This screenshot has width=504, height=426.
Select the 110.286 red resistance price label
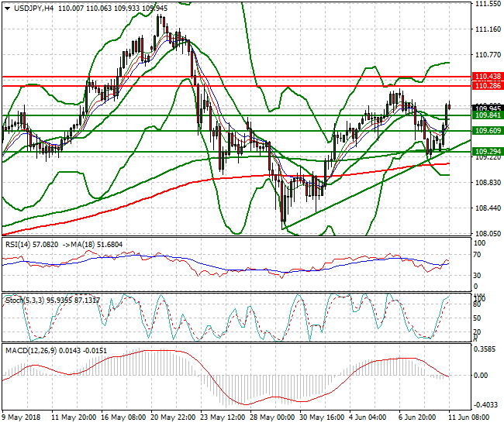click(488, 86)
